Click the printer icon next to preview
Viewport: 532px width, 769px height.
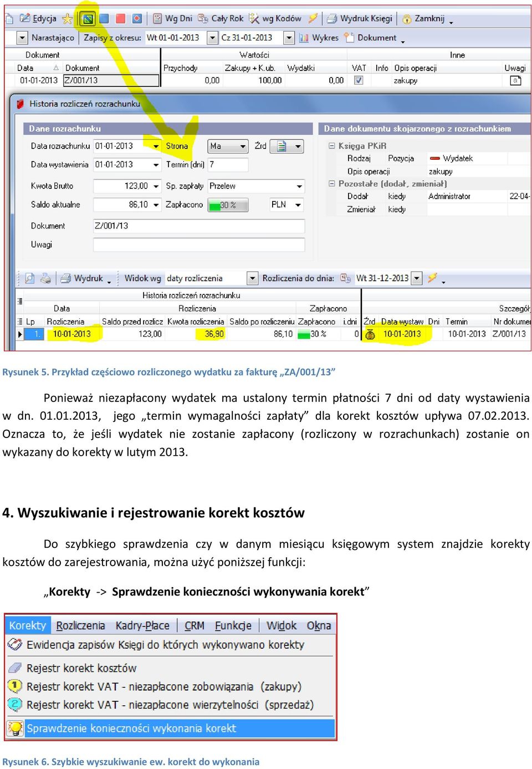click(x=46, y=278)
